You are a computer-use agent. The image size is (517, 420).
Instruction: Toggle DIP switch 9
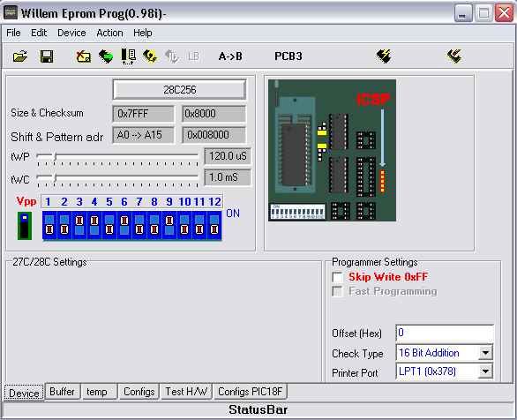(x=169, y=226)
